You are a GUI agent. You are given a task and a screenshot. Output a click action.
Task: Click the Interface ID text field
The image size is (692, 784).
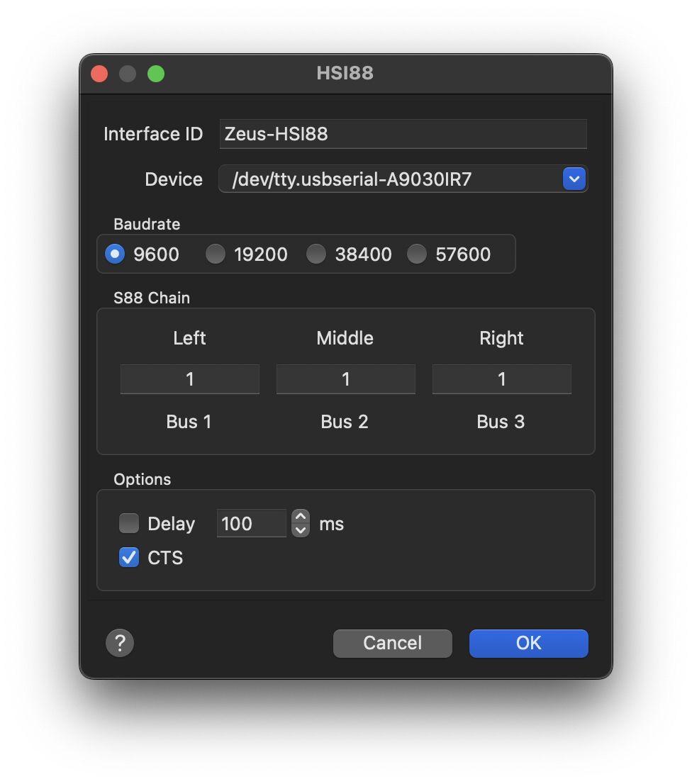pos(403,134)
